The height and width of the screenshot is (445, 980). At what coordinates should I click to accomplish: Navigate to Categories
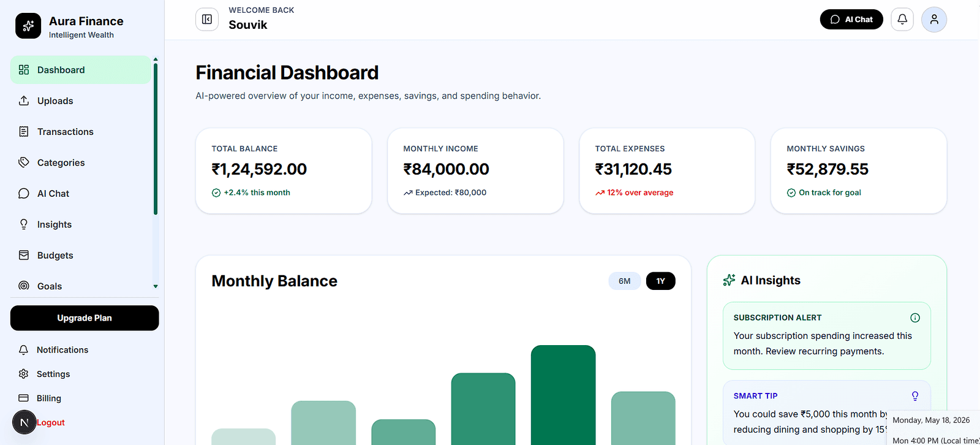tap(81, 162)
